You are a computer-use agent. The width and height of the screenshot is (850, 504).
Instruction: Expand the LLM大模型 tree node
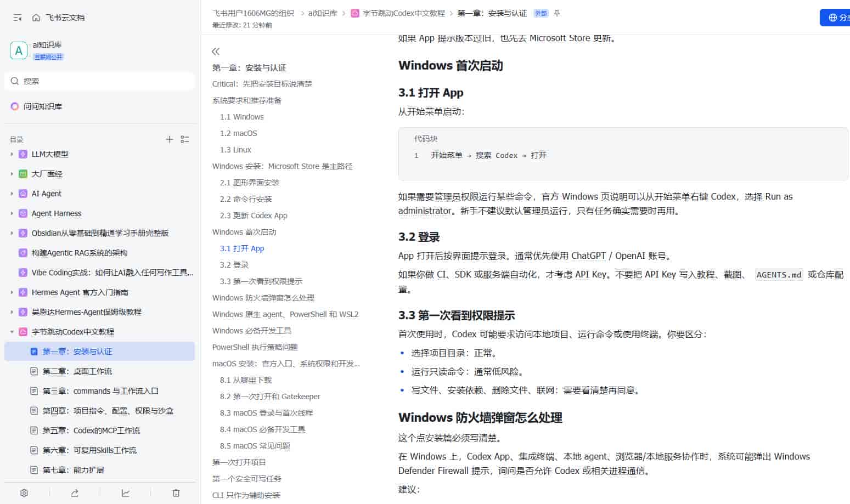12,154
